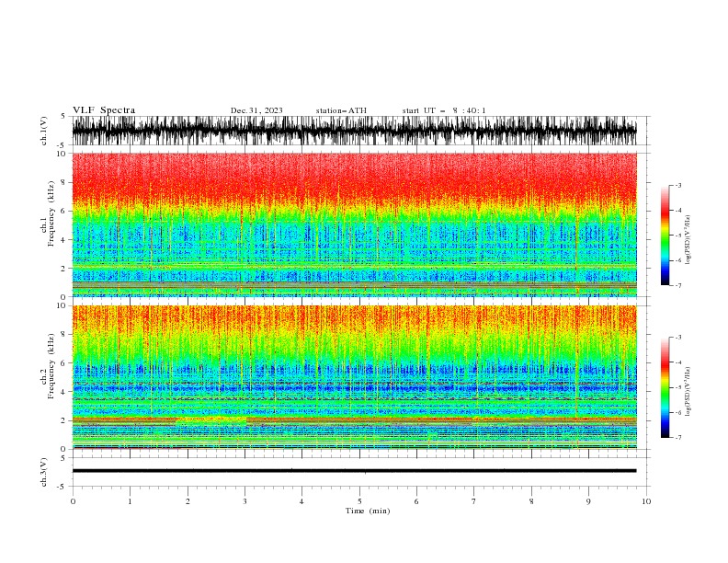Click the '-7' tick on the upper color bar
The image size is (728, 563).
coord(677,285)
